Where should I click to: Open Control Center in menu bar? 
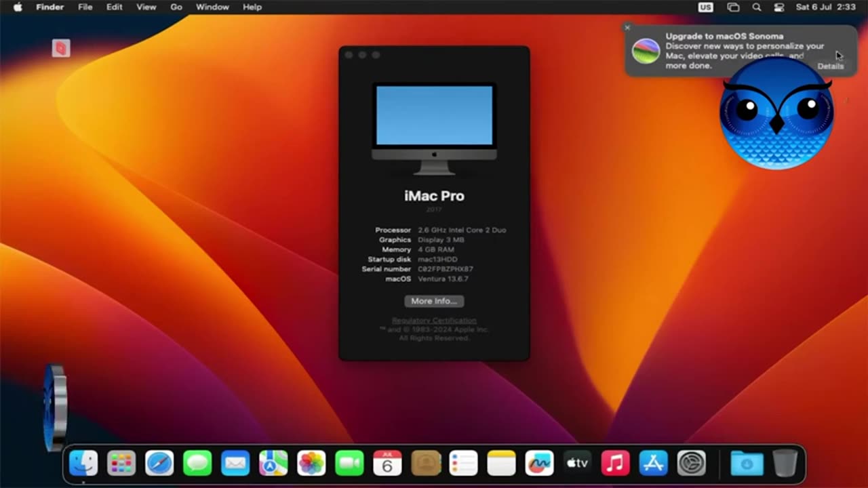pos(779,7)
